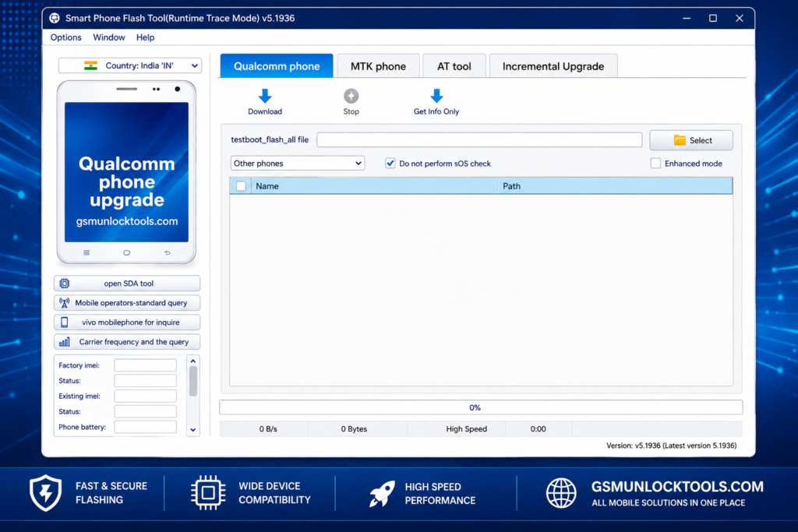
Task: Click the Phone battery input field
Action: [145, 427]
